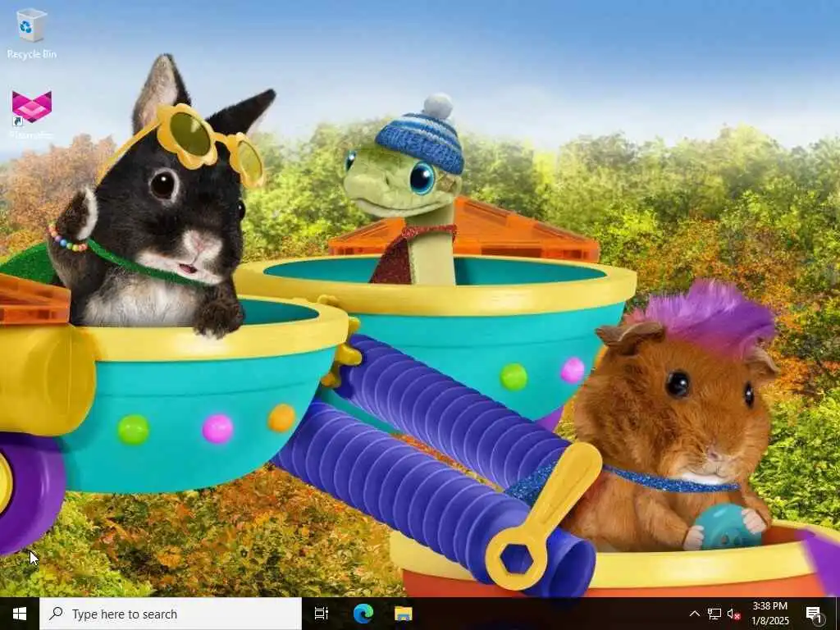Image resolution: width=840 pixels, height=630 pixels.
Task: Open the Action Center notifications icon
Action: pos(814,614)
